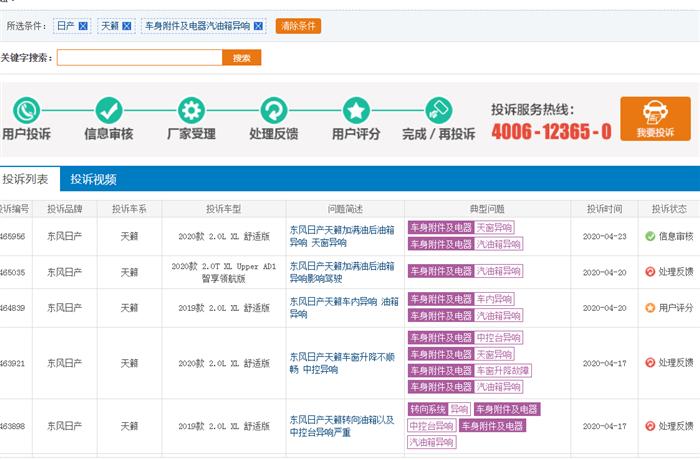This screenshot has width=700, height=460.
Task: Click the hotline number 4006-12365-0
Action: point(551,131)
